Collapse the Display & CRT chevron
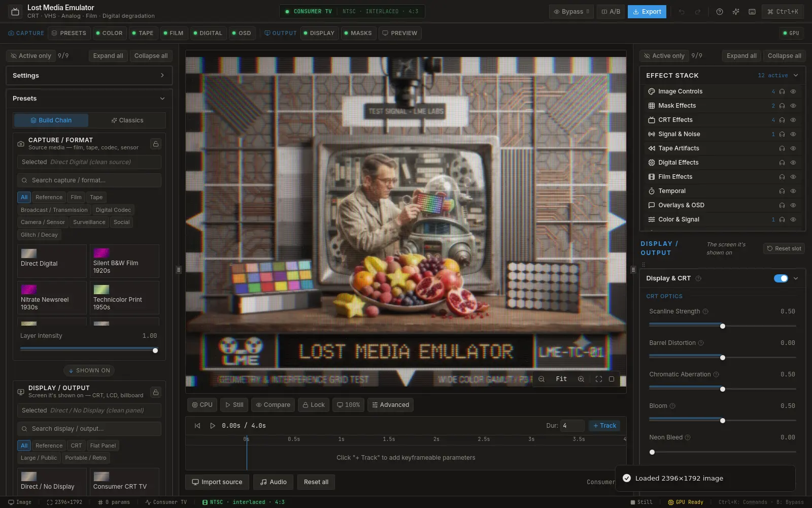 point(796,278)
